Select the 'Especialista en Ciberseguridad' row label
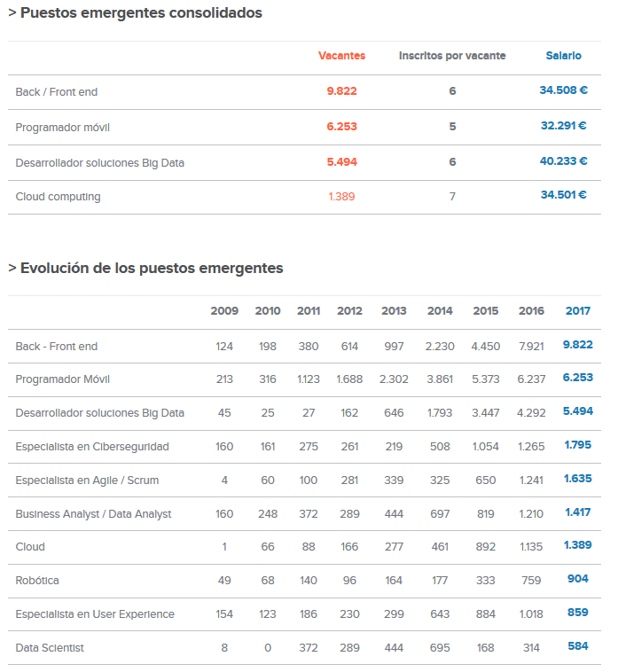 pyautogui.click(x=92, y=446)
